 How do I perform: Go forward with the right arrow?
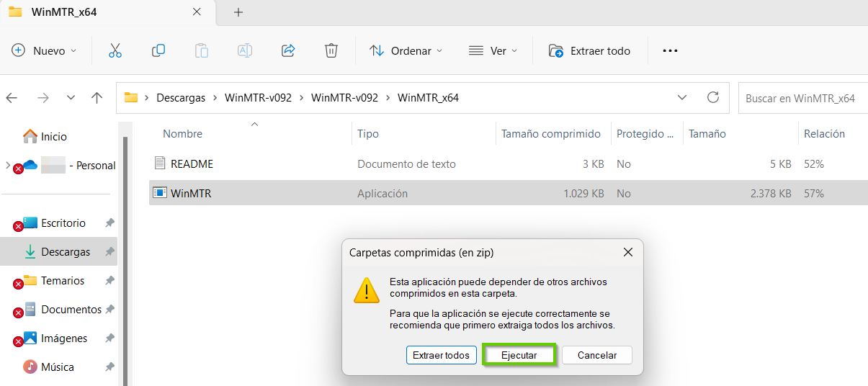click(43, 98)
